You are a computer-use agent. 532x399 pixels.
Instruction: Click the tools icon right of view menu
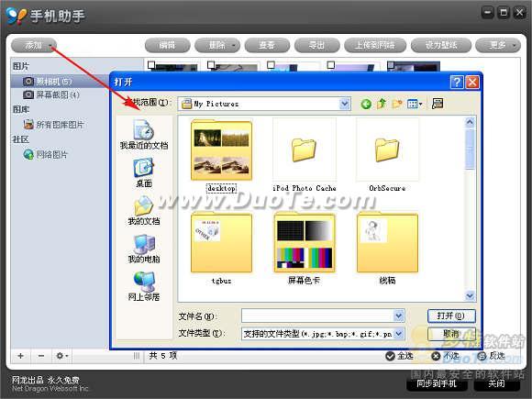point(438,104)
